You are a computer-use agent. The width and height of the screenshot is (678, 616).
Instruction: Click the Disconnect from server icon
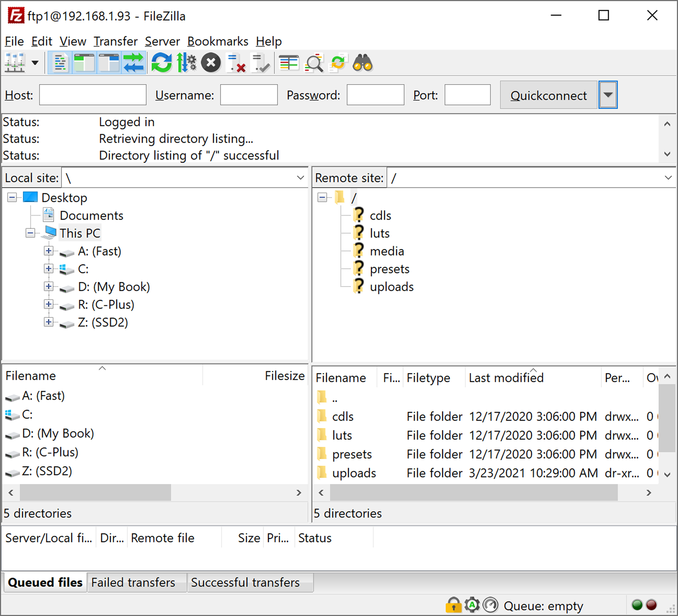(x=236, y=63)
